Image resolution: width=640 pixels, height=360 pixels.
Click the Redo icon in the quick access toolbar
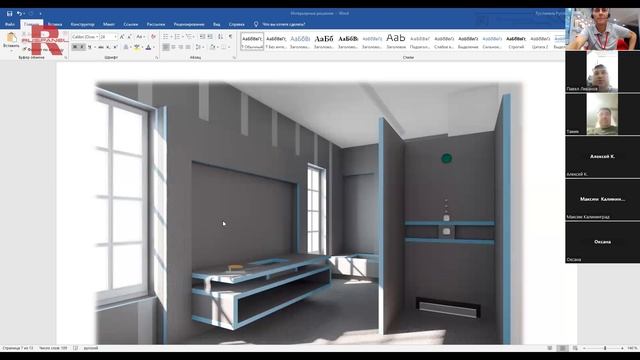point(31,13)
